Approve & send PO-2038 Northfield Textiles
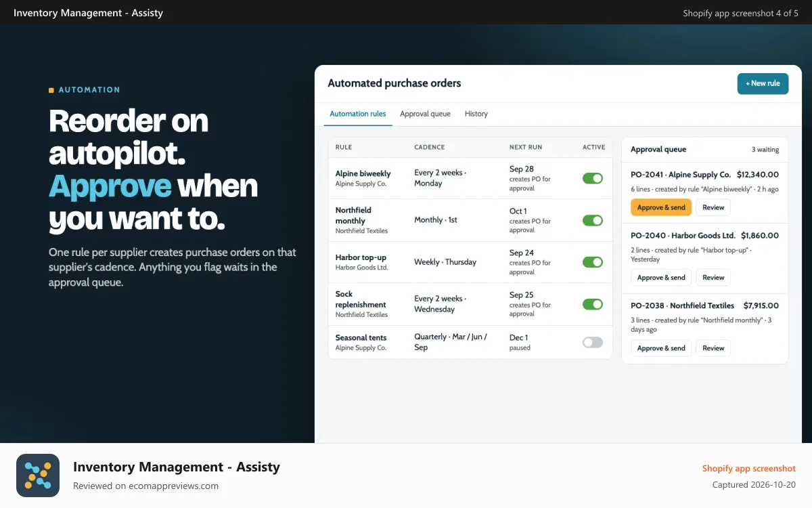The image size is (812, 508). tap(661, 348)
